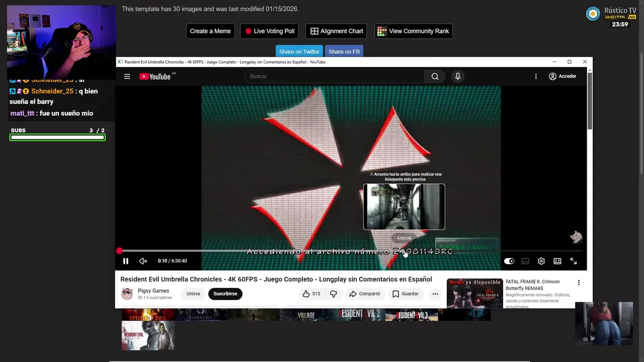Viewport: 644px width, 362px height.
Task: Open options menu for the FATAL FRAME suggestion
Action: tap(579, 283)
